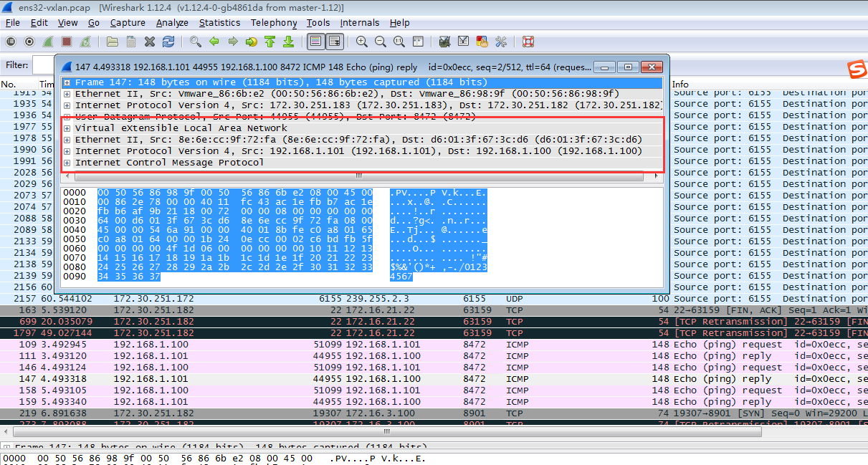The height and width of the screenshot is (465, 868).
Task: Open the Internals menu
Action: (x=360, y=23)
